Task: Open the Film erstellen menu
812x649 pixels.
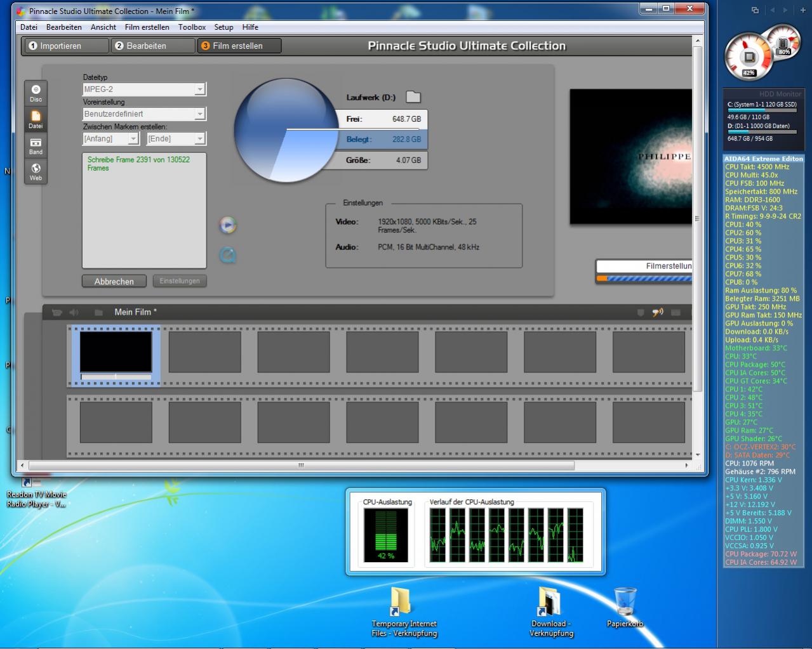Action: (x=147, y=27)
